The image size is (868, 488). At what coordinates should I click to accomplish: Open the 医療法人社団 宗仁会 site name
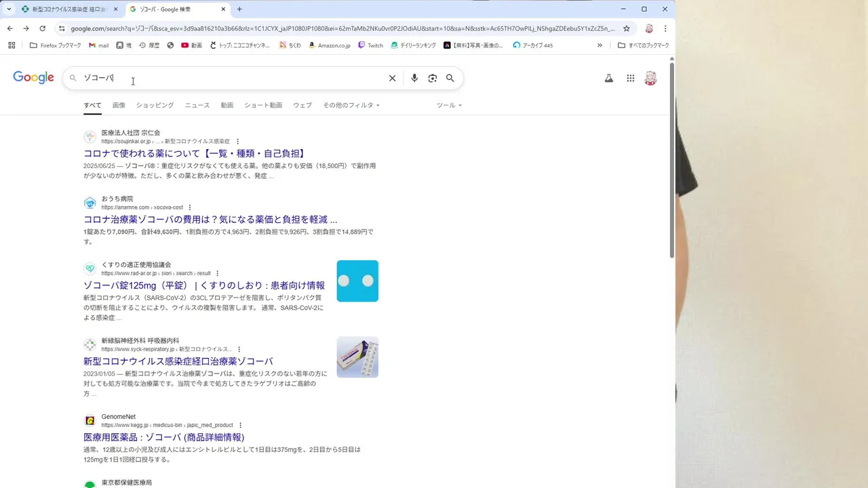coord(131,133)
